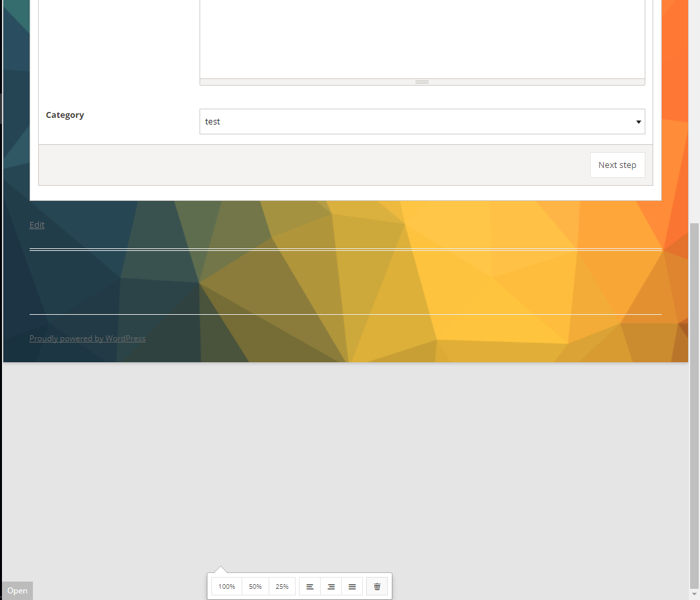Click the align left icon in floating toolbar
The height and width of the screenshot is (600, 700).
coord(310,587)
